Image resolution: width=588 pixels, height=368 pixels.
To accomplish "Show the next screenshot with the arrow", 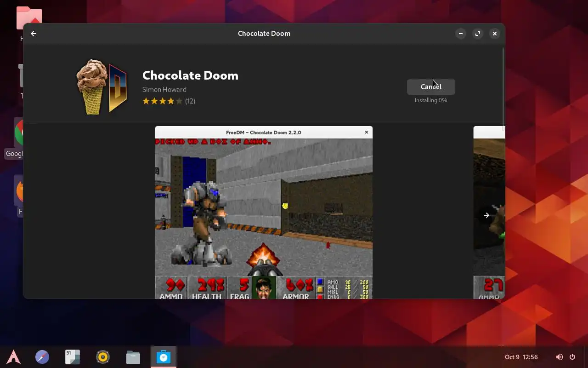I will [486, 215].
